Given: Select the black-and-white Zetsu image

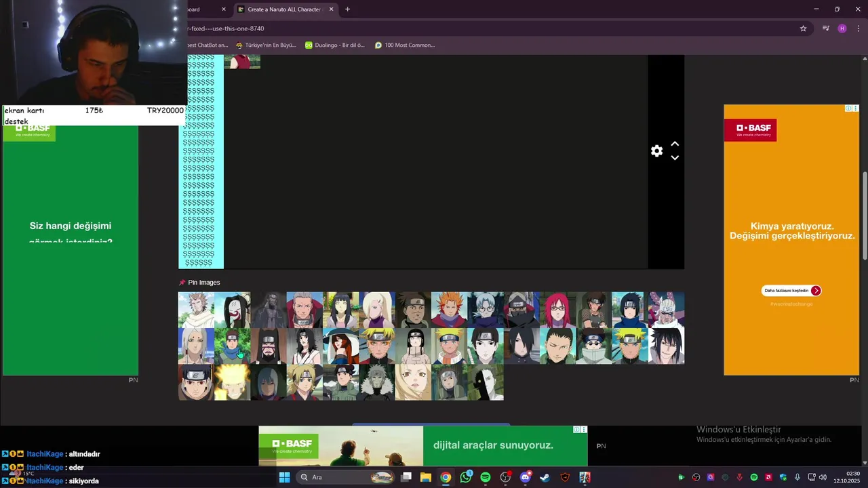Looking at the screenshot, I should (x=486, y=382).
